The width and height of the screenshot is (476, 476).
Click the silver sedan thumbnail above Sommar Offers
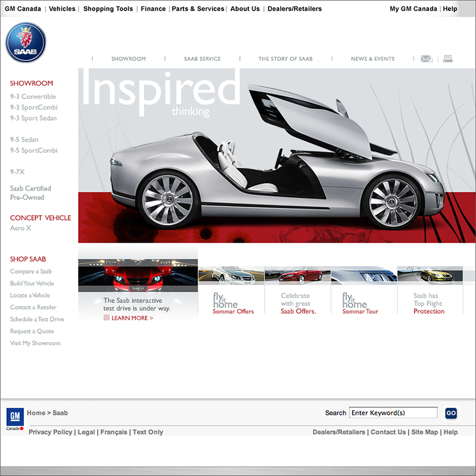point(231,276)
